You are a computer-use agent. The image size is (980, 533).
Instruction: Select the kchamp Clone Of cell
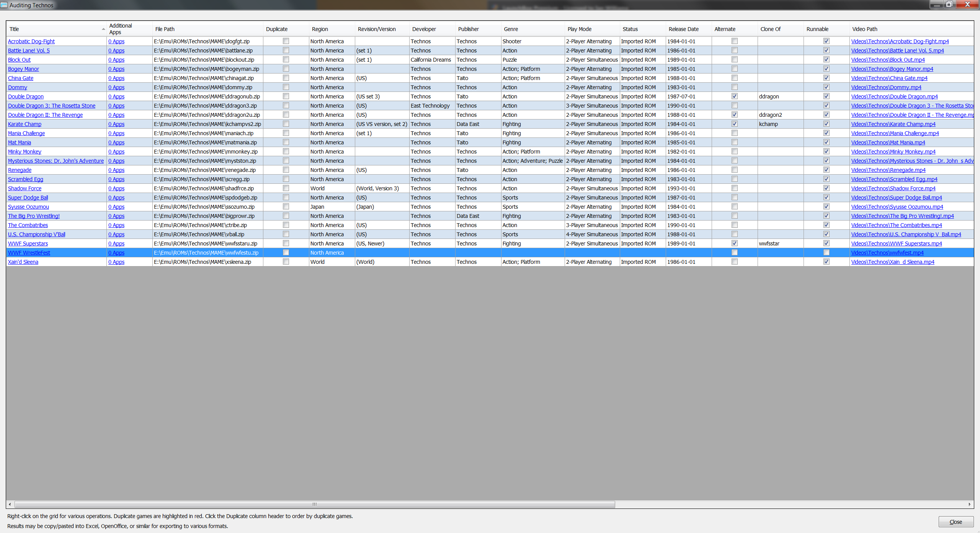[x=781, y=124]
